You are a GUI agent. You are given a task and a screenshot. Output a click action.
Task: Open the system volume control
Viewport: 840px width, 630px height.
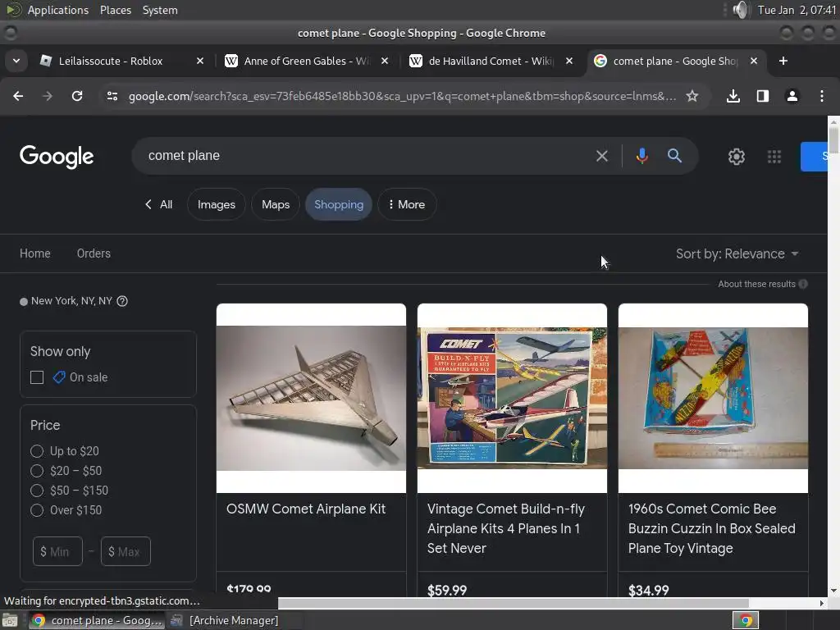click(x=741, y=10)
